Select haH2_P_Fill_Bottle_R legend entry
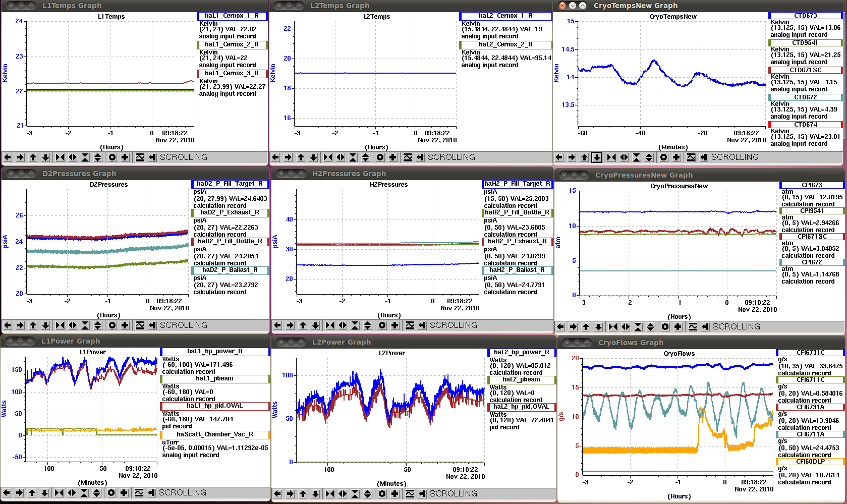 [x=518, y=213]
